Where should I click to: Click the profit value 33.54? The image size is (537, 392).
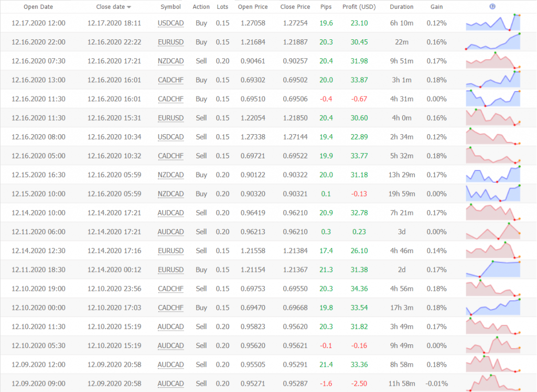coord(359,308)
